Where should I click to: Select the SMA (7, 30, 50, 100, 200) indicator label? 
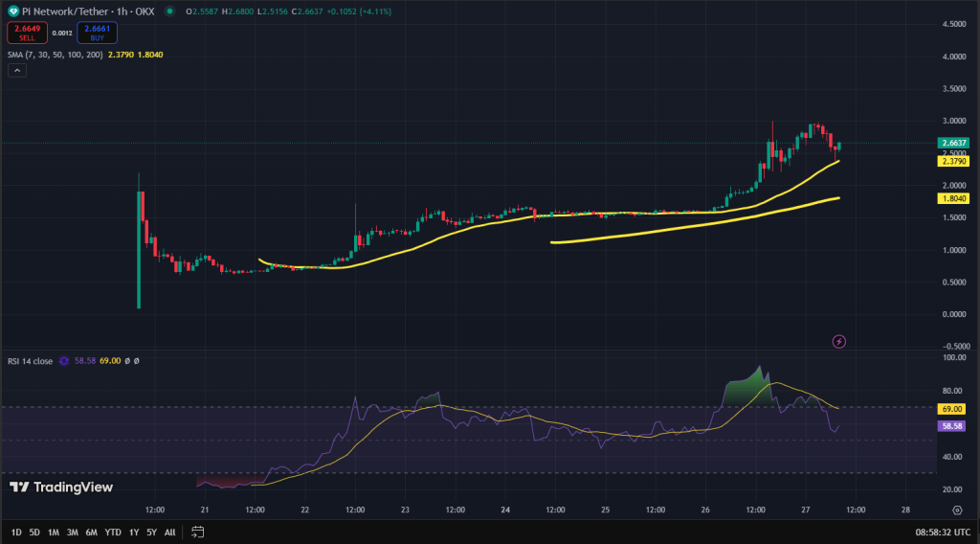tap(55, 55)
